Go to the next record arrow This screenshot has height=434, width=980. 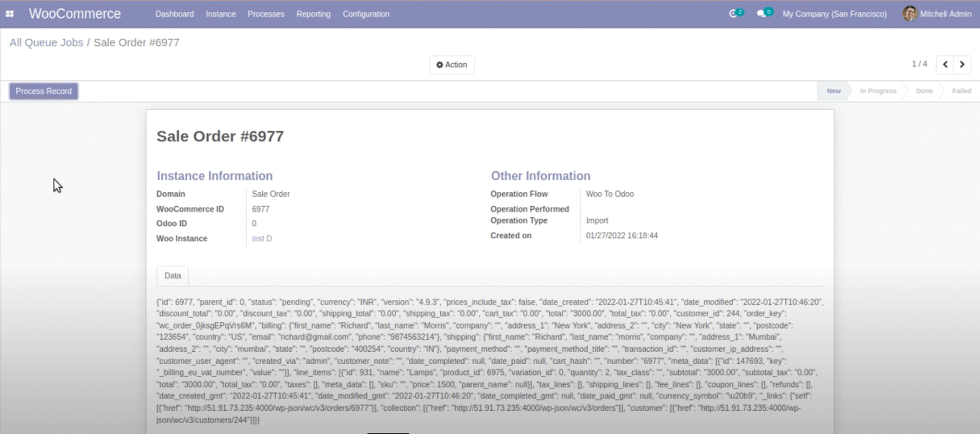962,64
